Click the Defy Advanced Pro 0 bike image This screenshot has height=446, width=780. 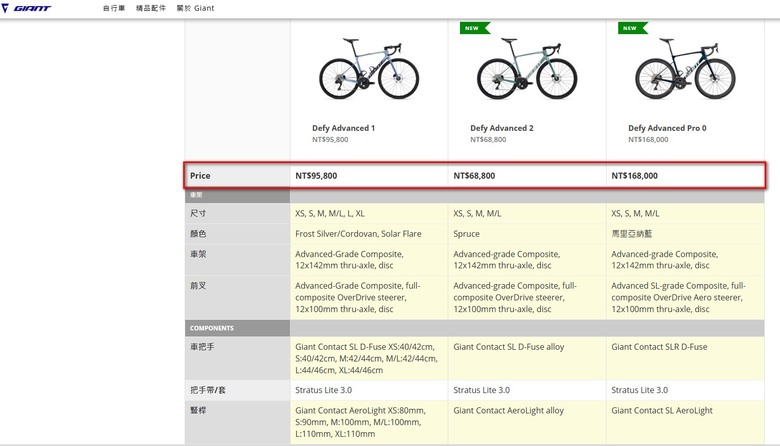pyautogui.click(x=685, y=69)
